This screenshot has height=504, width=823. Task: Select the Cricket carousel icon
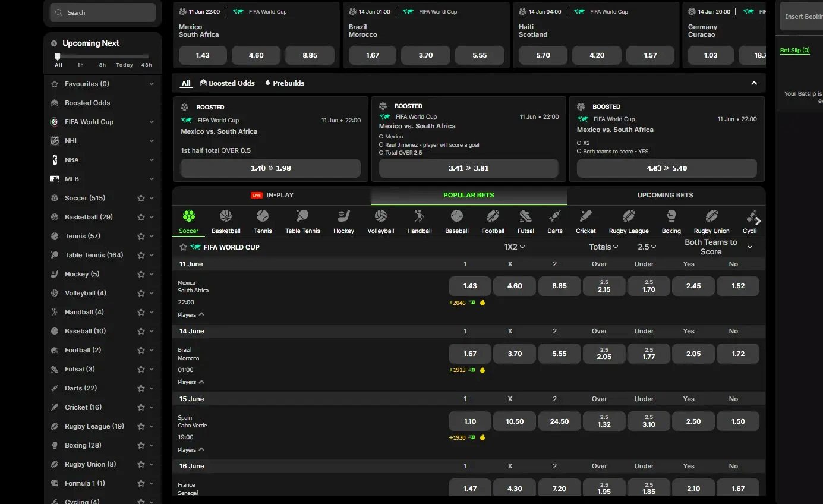click(x=586, y=216)
